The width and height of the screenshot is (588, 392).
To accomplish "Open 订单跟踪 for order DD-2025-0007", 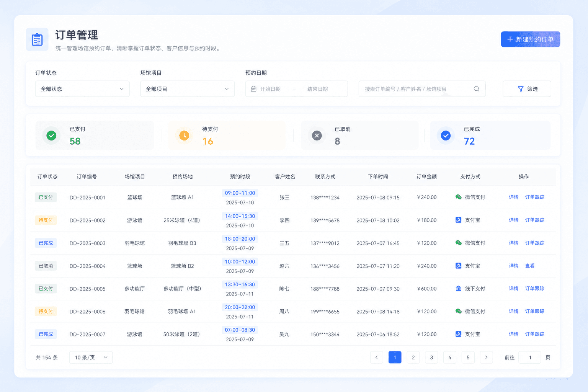I will [535, 334].
